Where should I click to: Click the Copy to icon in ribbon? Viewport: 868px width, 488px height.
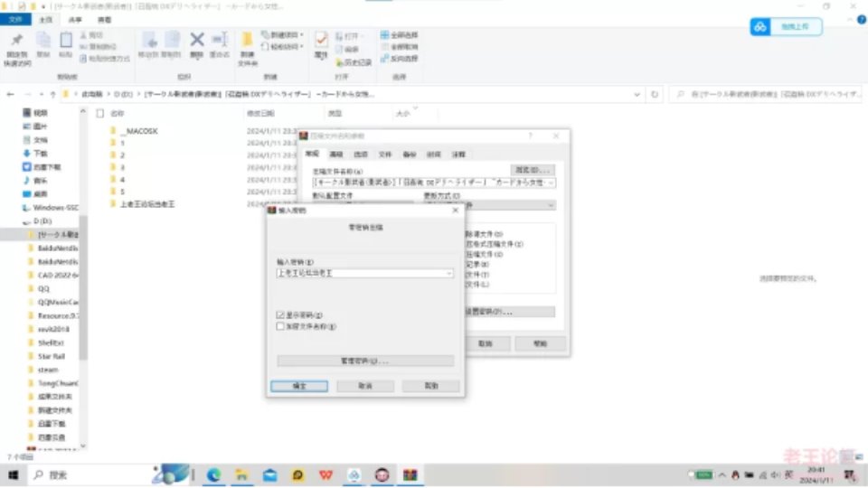pyautogui.click(x=171, y=45)
